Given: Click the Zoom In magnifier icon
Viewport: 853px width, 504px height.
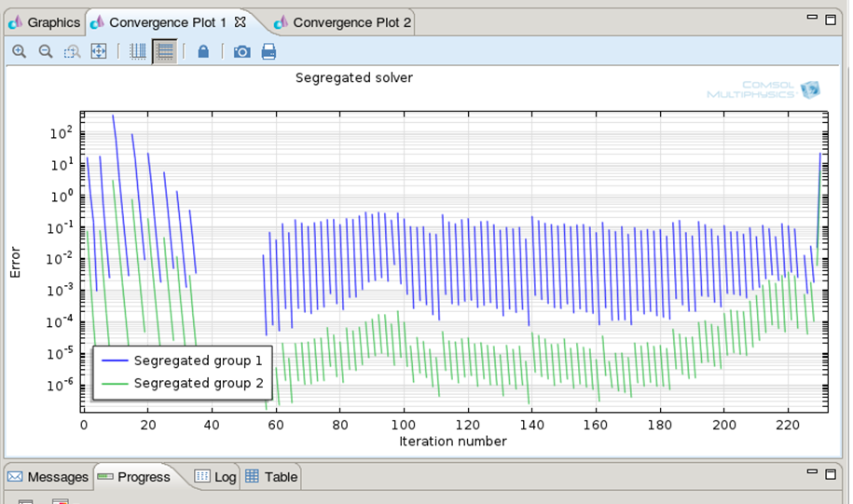Looking at the screenshot, I should [x=19, y=52].
